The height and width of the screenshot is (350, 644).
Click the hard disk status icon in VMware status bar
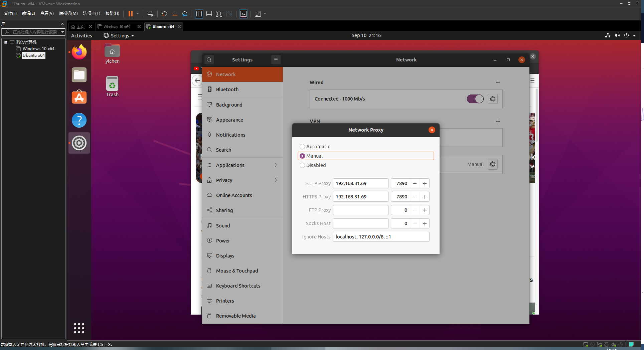click(585, 344)
